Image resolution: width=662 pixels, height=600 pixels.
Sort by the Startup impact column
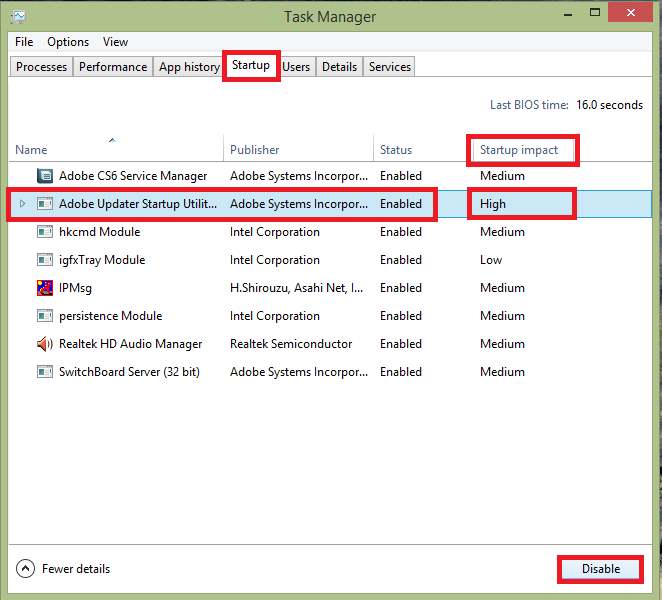[520, 150]
